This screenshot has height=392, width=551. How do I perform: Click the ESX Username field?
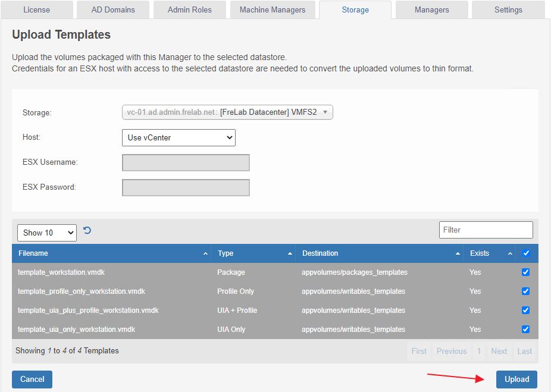[x=186, y=163]
